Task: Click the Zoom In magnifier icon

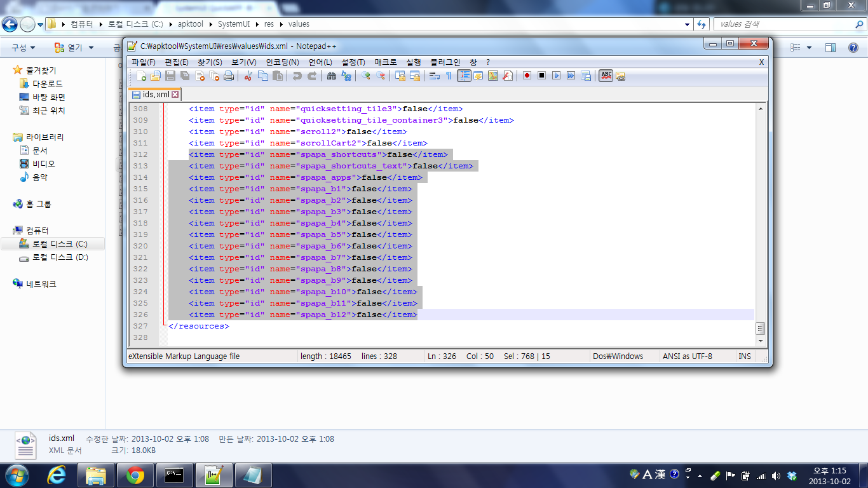Action: point(366,76)
